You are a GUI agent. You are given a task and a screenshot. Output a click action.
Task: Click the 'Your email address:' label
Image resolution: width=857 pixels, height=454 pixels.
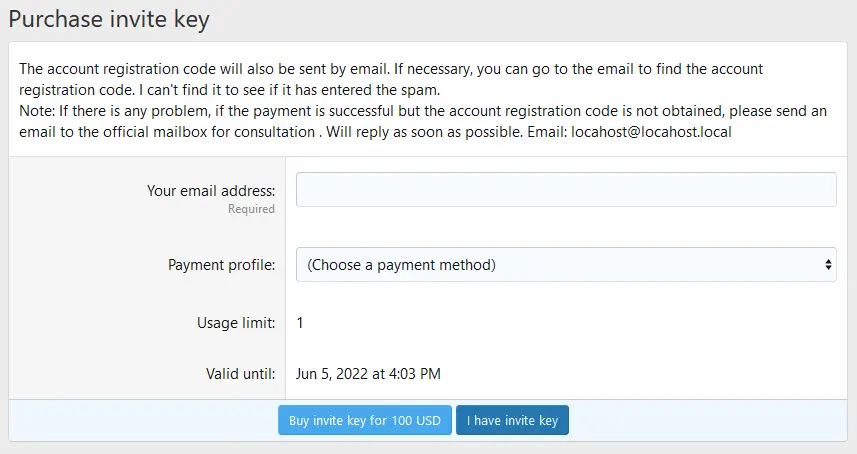coord(210,190)
